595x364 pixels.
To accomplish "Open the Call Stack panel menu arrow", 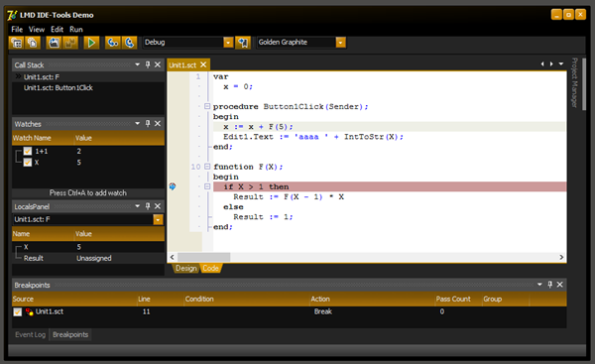I will pyautogui.click(x=138, y=64).
